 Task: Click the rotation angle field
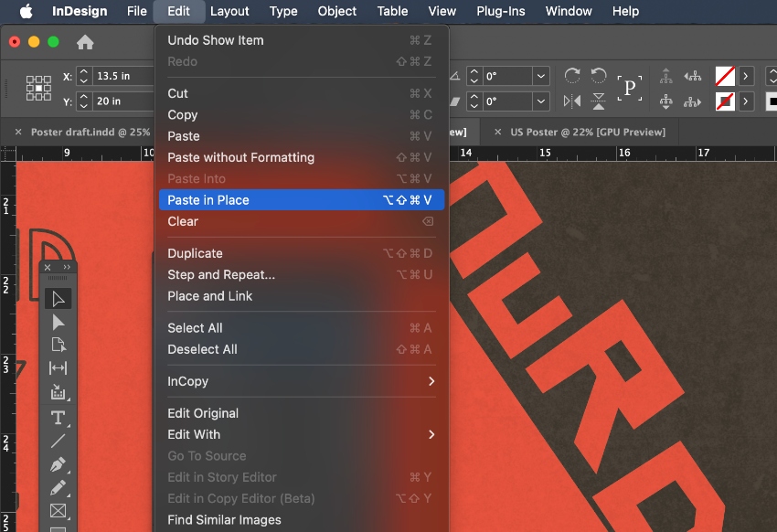[x=508, y=76]
